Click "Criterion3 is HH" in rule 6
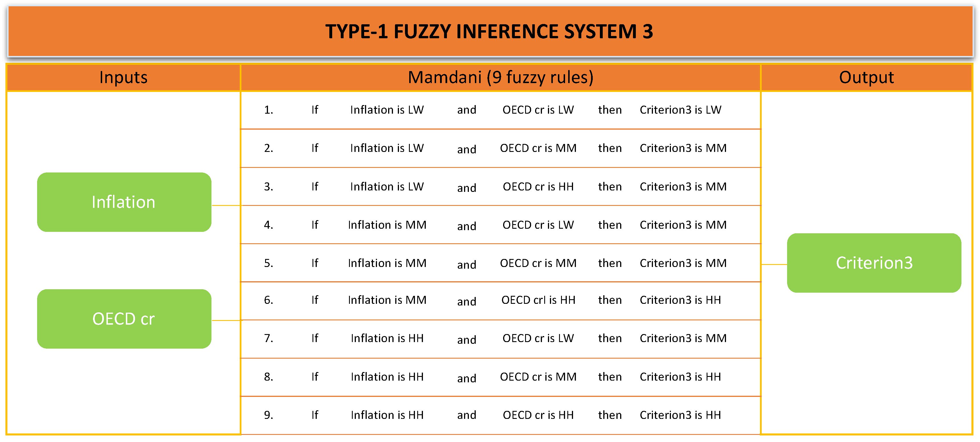Viewport: 980px width, 442px height. [680, 300]
